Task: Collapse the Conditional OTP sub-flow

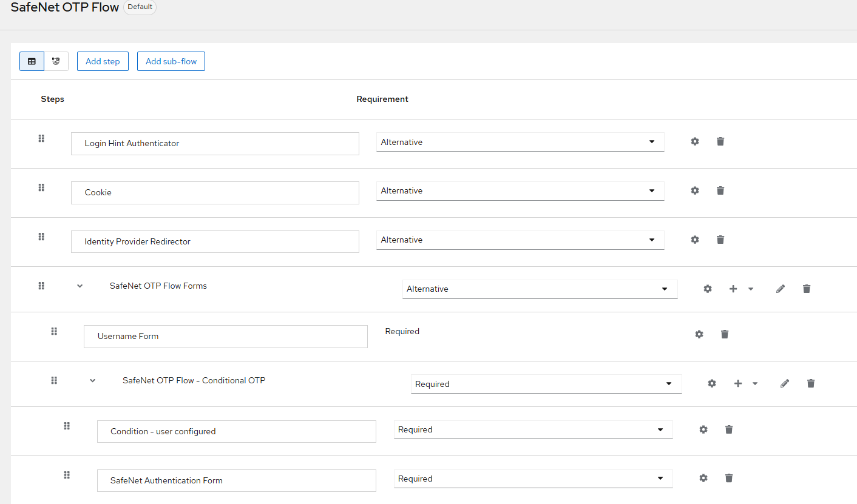Action: [x=93, y=381]
